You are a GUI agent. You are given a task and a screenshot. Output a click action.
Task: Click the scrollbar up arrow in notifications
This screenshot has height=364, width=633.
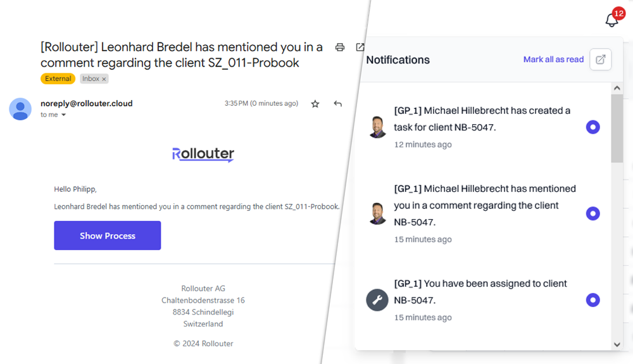point(617,88)
